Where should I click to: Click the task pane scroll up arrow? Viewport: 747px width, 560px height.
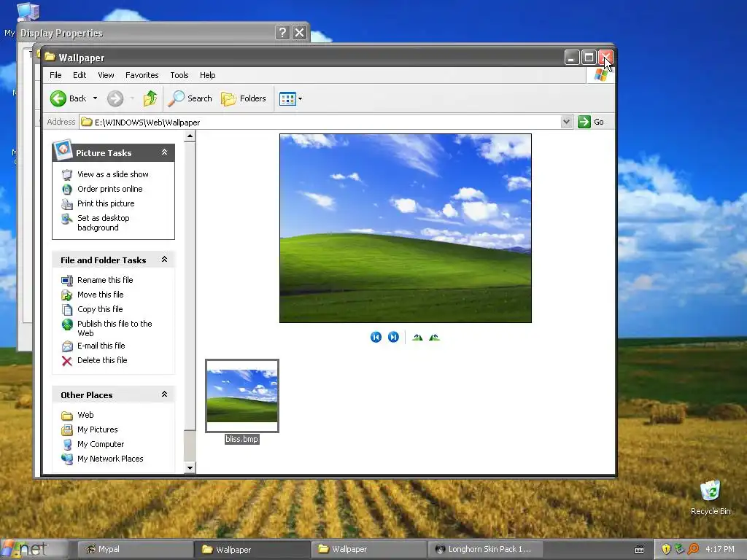[190, 136]
